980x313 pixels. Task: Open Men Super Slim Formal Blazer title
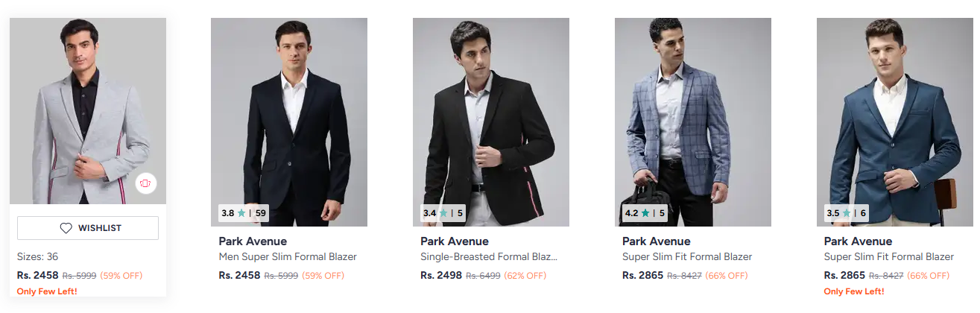288,257
